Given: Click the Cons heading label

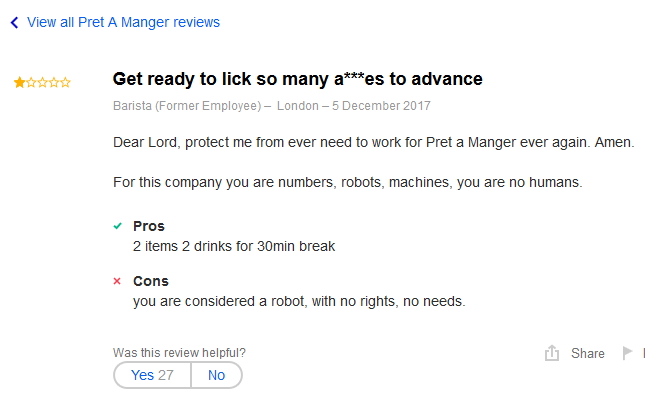Looking at the screenshot, I should click(x=151, y=281).
